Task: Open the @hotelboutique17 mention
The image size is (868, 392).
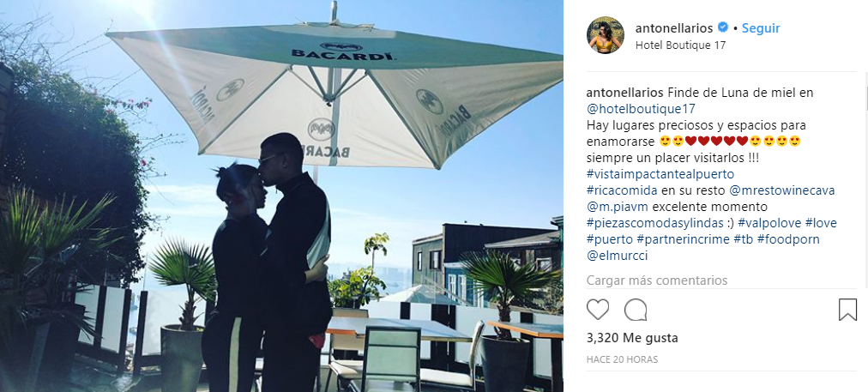Action: [x=641, y=109]
